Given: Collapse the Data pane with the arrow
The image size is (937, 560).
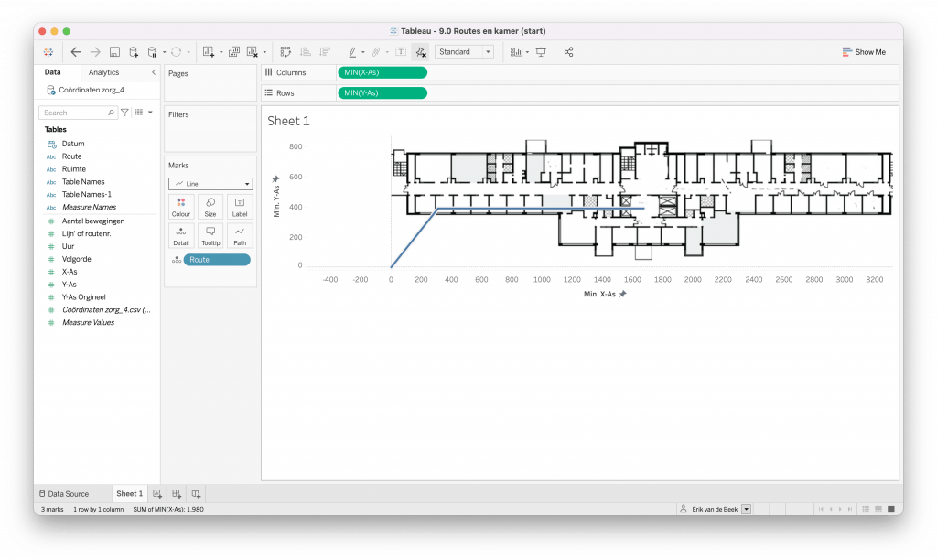Looking at the screenshot, I should (153, 72).
